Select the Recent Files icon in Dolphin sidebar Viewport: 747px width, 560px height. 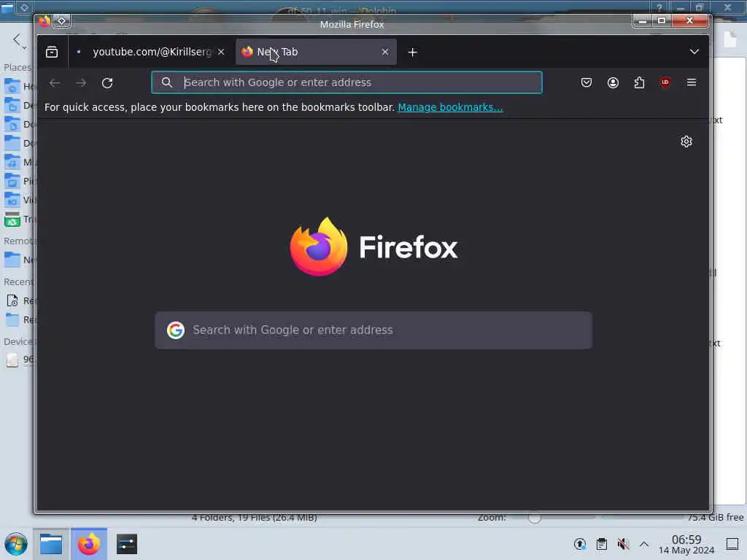point(12,300)
